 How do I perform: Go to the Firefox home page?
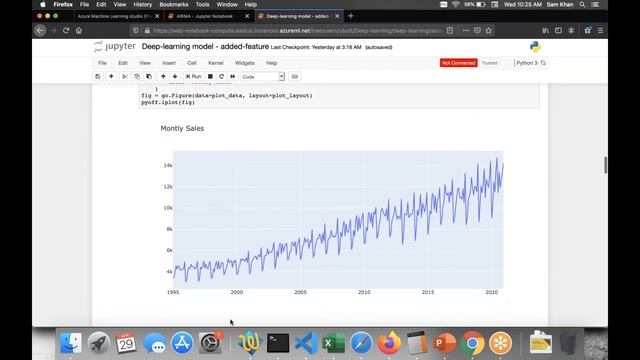click(x=79, y=30)
